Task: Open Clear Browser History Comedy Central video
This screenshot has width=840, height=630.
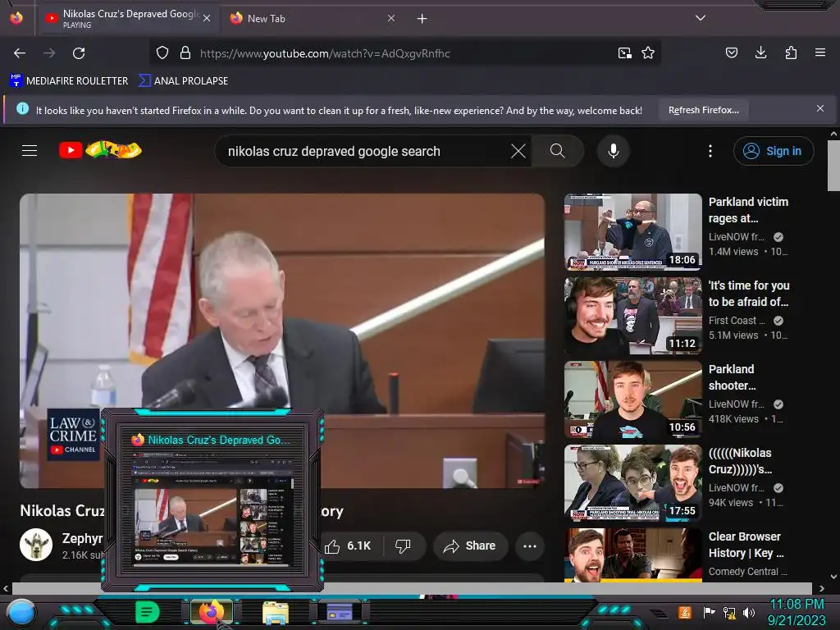Action: [632, 555]
